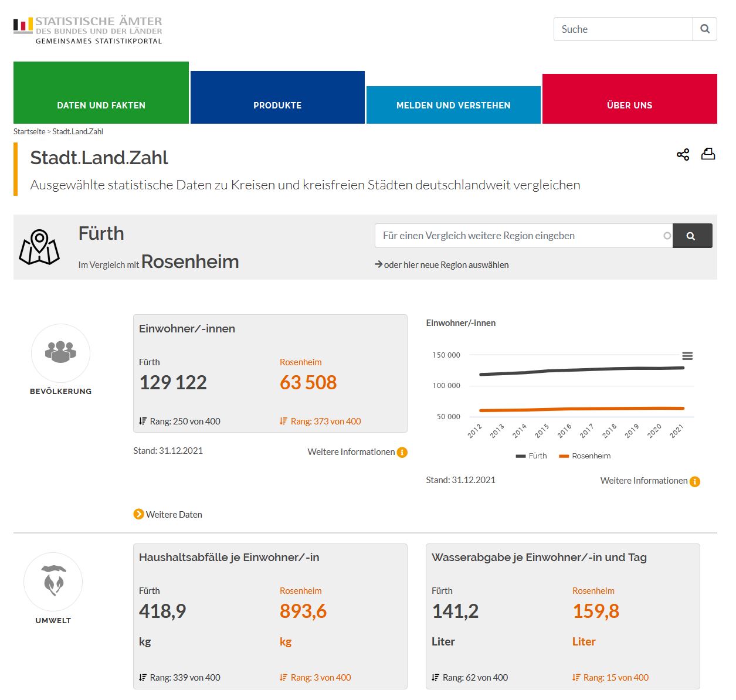Submit region comparison with dark search button
Screen dimensions: 736x700
coord(692,236)
